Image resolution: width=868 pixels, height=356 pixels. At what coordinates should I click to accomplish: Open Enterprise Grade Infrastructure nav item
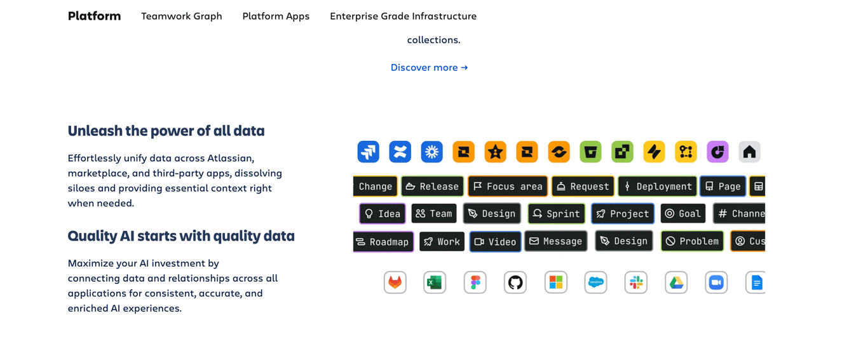(x=403, y=16)
